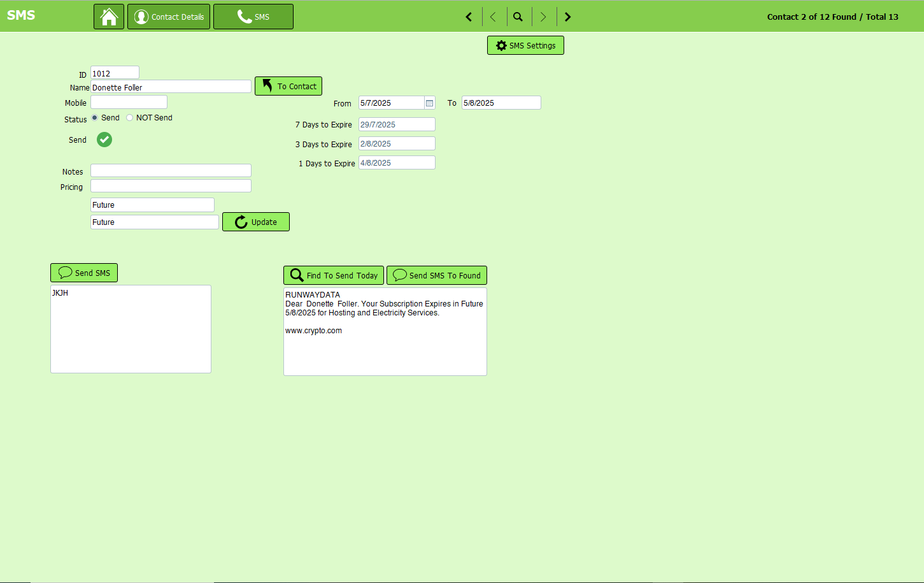Click the Name field Donette Foller

[x=171, y=87]
